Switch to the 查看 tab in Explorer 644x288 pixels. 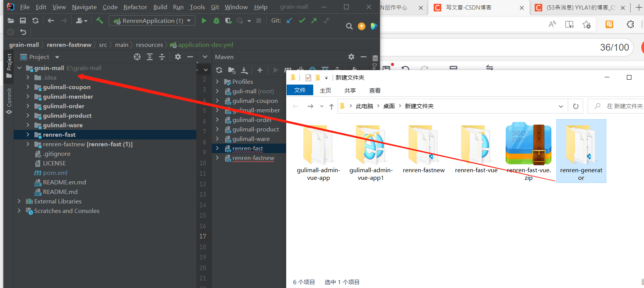pos(375,90)
